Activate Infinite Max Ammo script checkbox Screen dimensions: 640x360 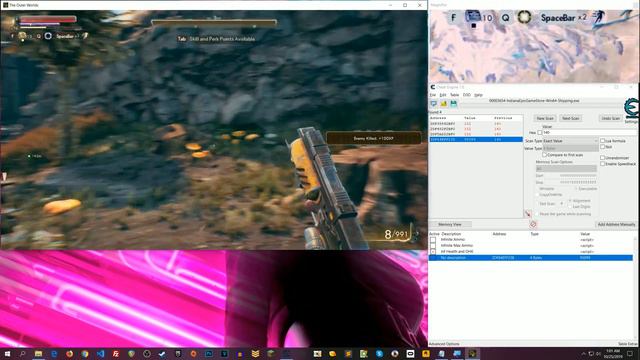click(433, 246)
